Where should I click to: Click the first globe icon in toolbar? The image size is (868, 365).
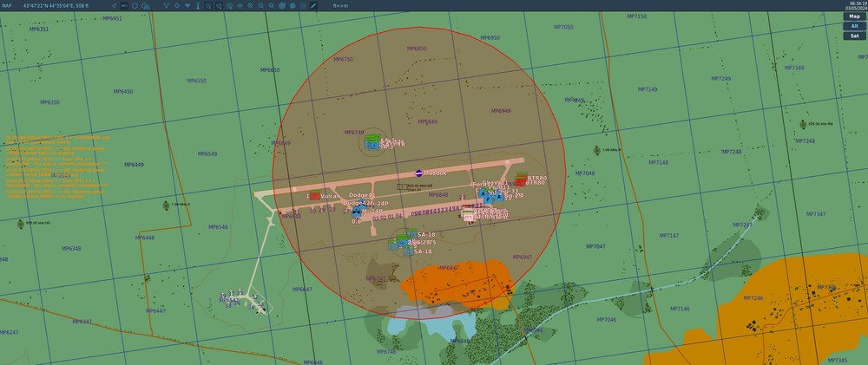point(282,5)
